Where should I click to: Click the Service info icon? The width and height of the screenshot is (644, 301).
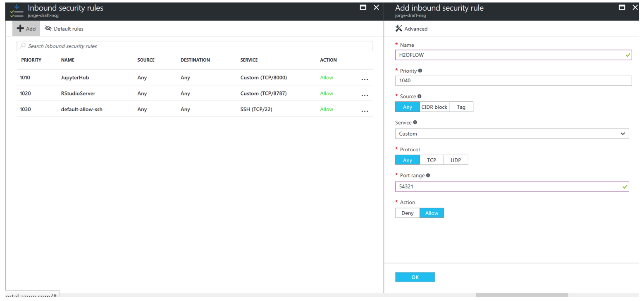click(x=415, y=122)
